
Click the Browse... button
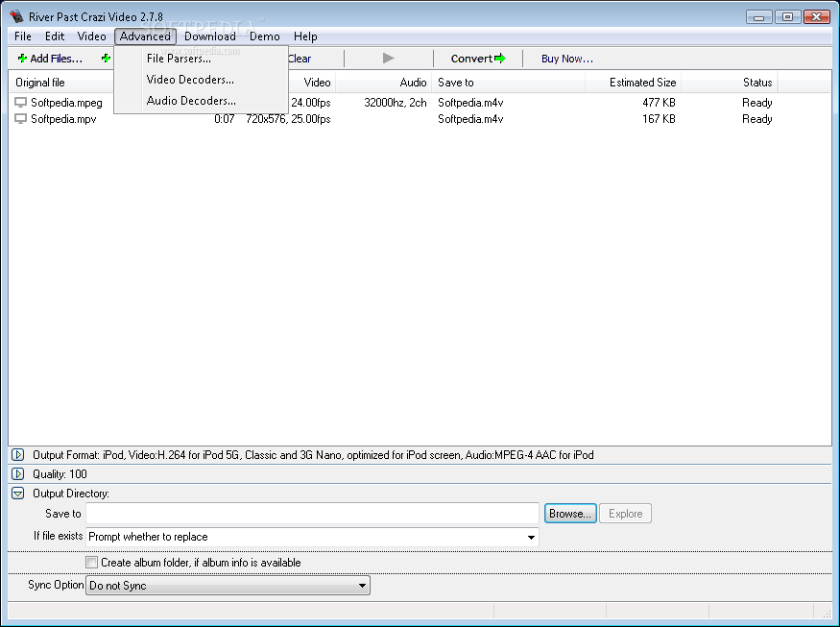click(570, 514)
